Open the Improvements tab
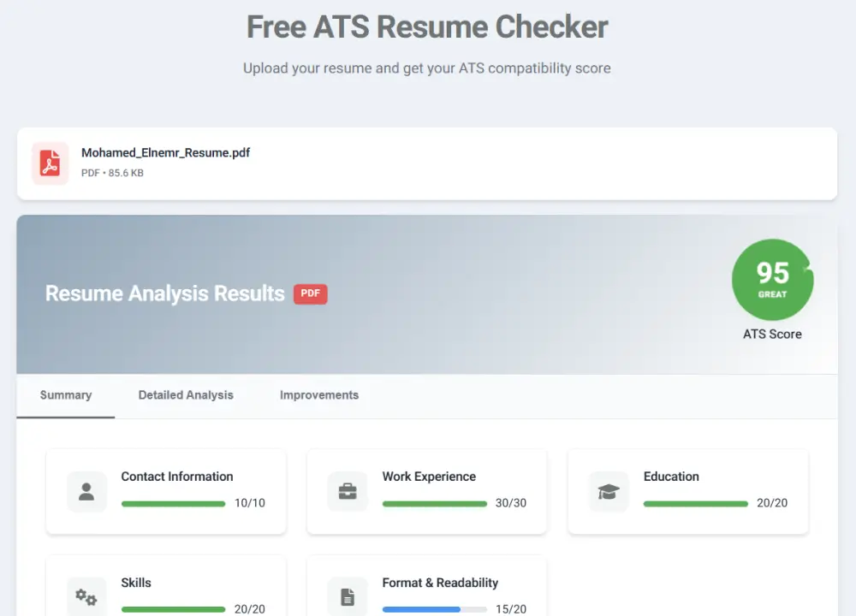Screen dimensions: 856x616 coord(318,395)
